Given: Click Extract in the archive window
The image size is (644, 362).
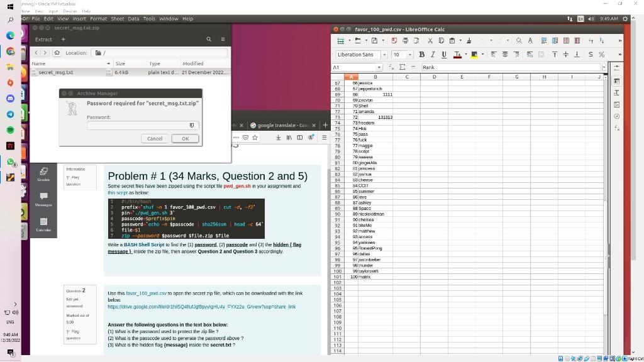Looking at the screenshot, I should 43,40.
